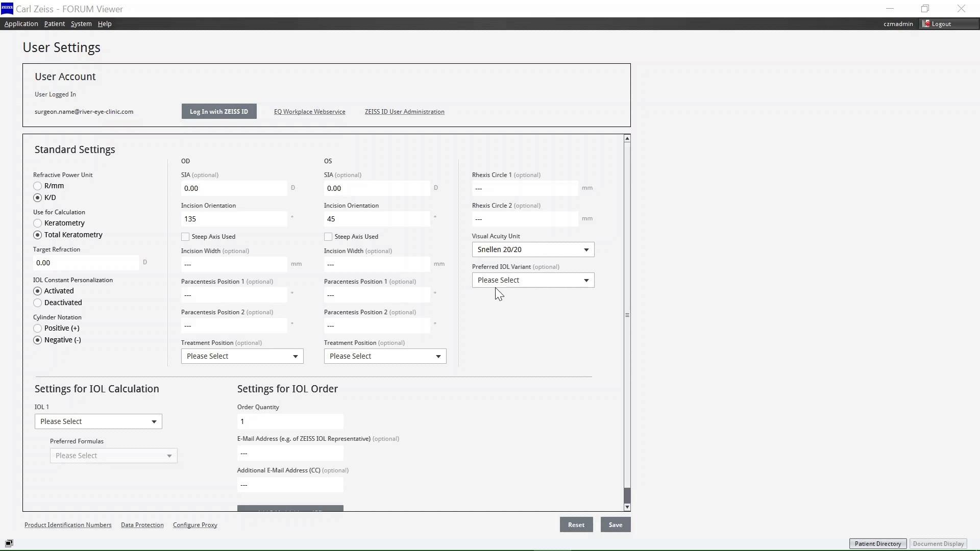Switch to Document Display view

click(x=938, y=544)
